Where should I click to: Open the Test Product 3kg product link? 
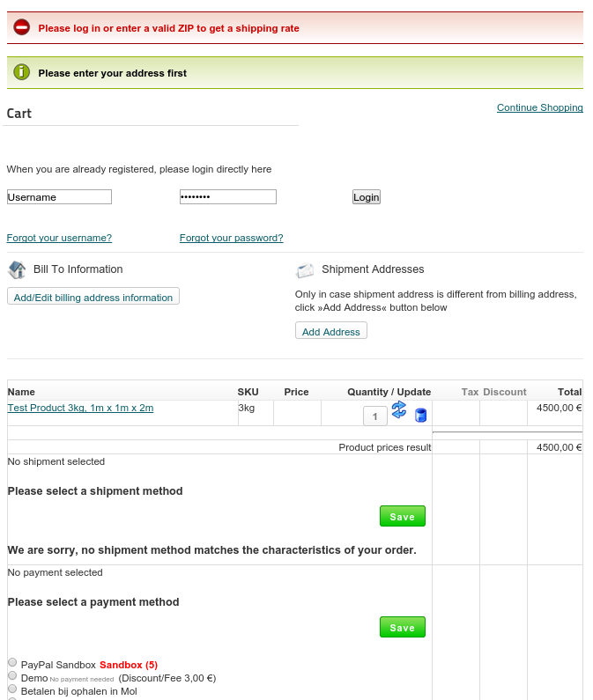[80, 408]
